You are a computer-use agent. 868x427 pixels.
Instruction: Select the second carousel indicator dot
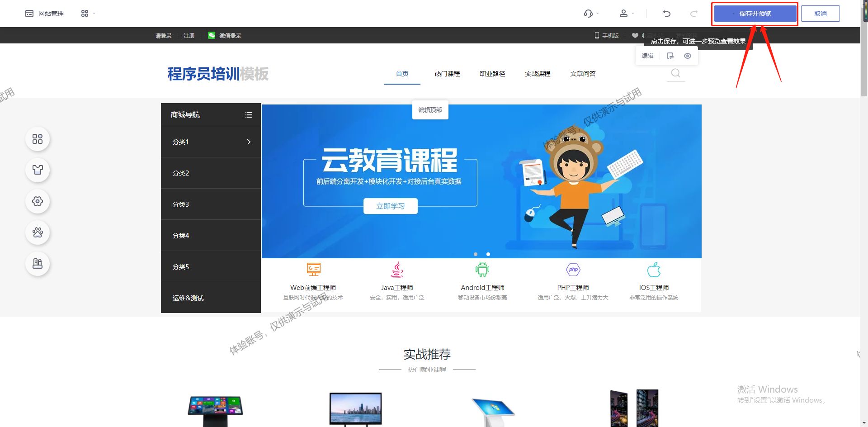(488, 254)
